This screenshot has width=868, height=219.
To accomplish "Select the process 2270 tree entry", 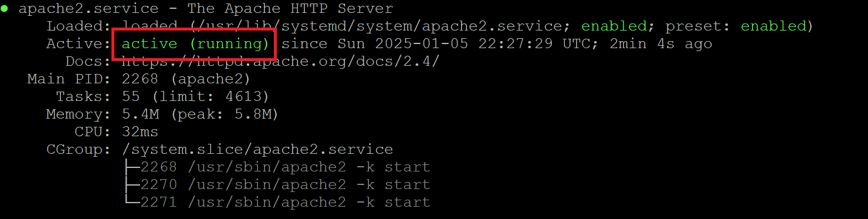I will (x=277, y=185).
